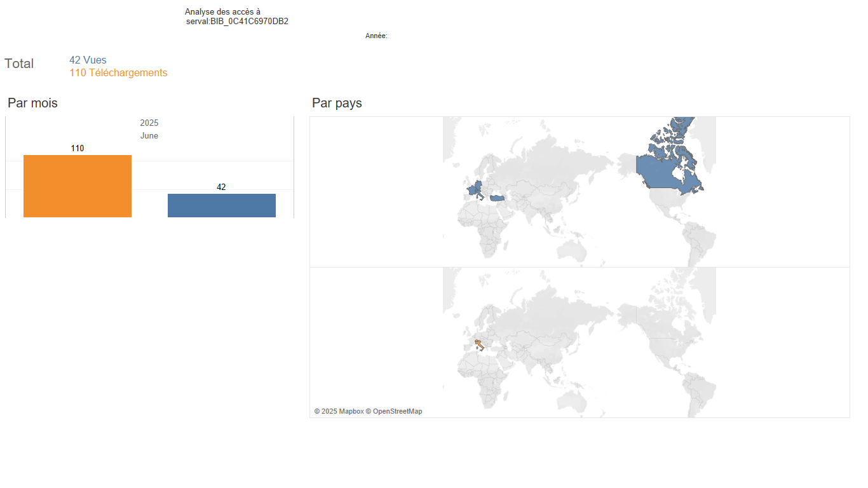868x488 pixels.
Task: Click the 'Total' heading
Action: coord(19,64)
